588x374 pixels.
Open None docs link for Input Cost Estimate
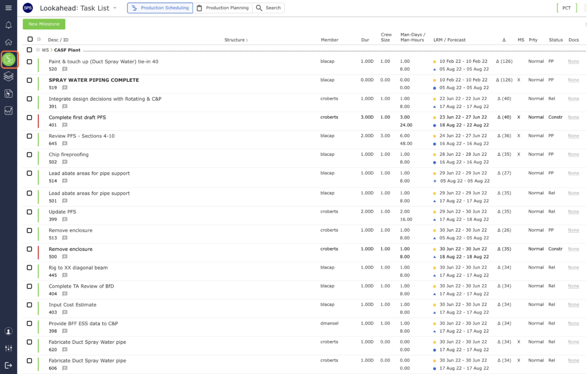[x=573, y=305]
